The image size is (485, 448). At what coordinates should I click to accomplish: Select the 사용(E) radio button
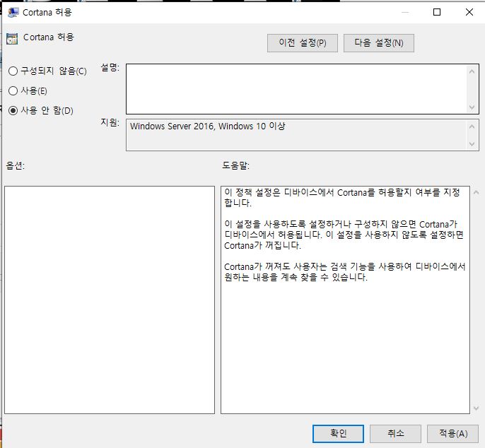pyautogui.click(x=13, y=91)
